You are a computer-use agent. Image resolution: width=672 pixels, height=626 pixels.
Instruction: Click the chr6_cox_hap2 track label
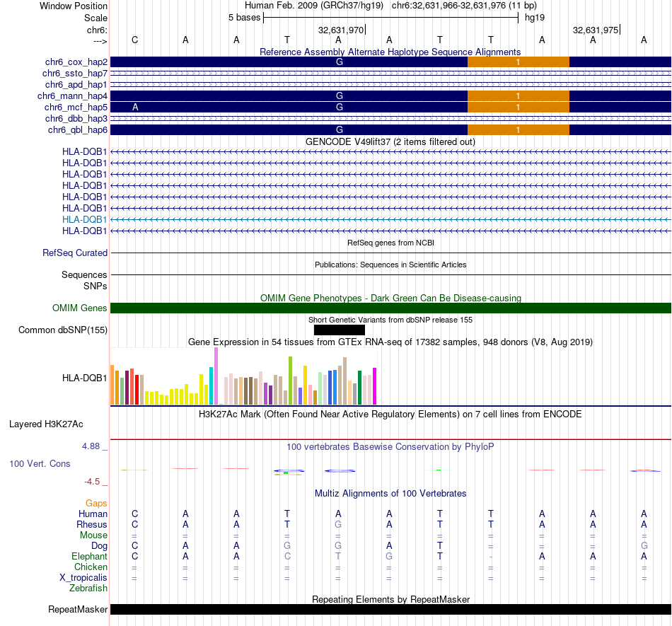tap(76, 62)
